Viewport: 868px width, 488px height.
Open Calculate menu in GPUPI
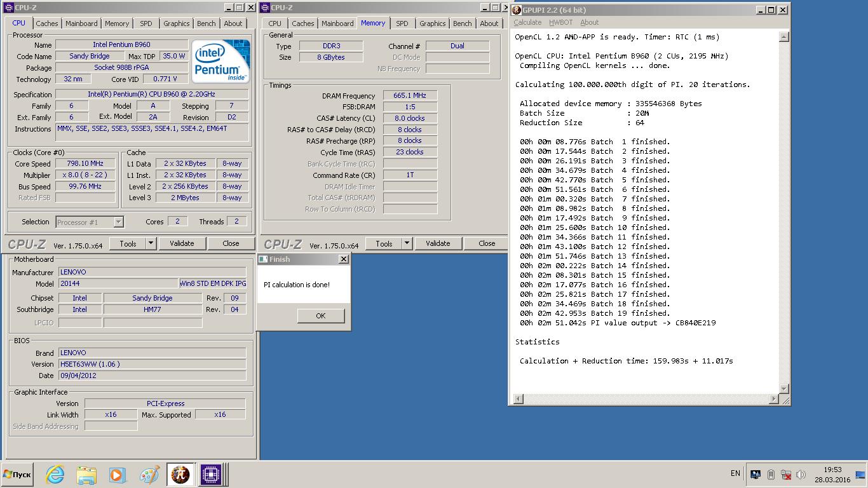[527, 22]
